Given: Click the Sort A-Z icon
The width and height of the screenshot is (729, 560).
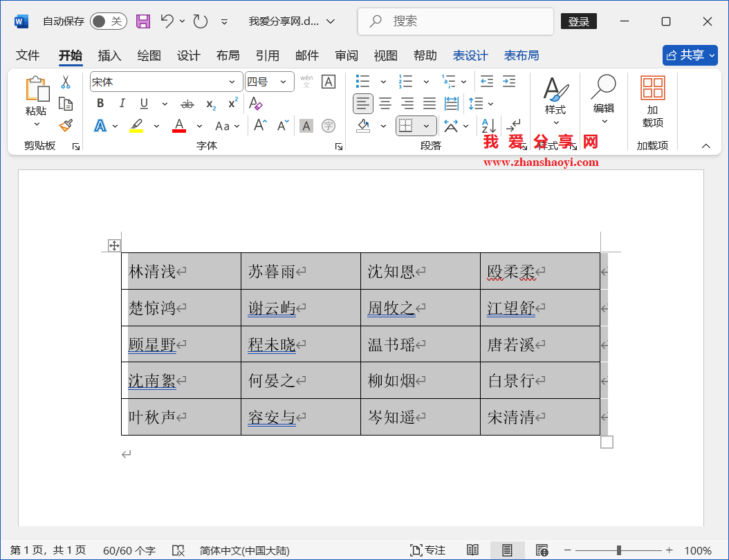Looking at the screenshot, I should pos(488,126).
